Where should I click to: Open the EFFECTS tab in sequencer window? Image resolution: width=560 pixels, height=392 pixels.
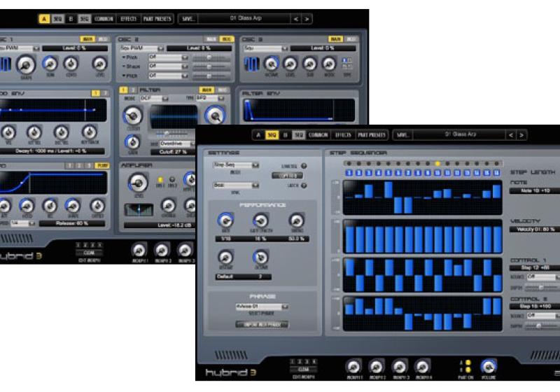pyautogui.click(x=343, y=135)
